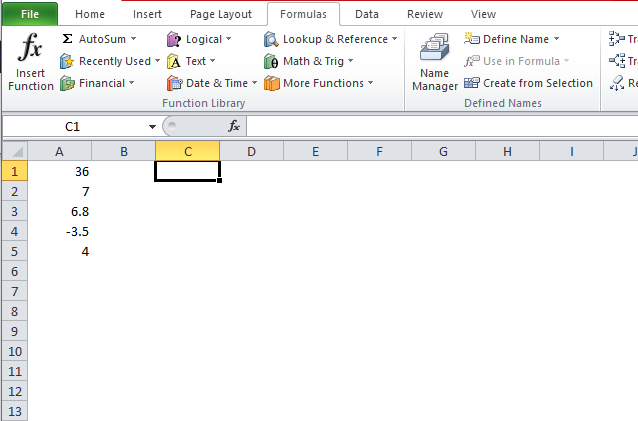
Task: Click the formula bar fx button
Action: 234,127
